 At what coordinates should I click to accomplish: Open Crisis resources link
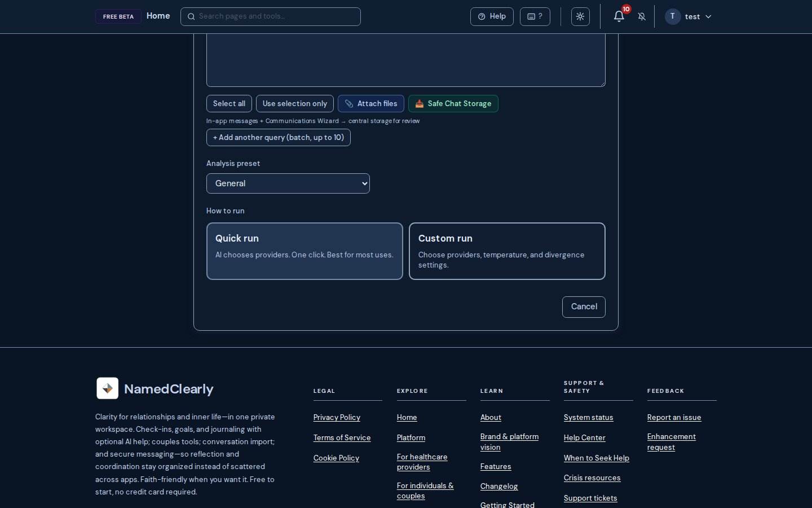pos(592,478)
